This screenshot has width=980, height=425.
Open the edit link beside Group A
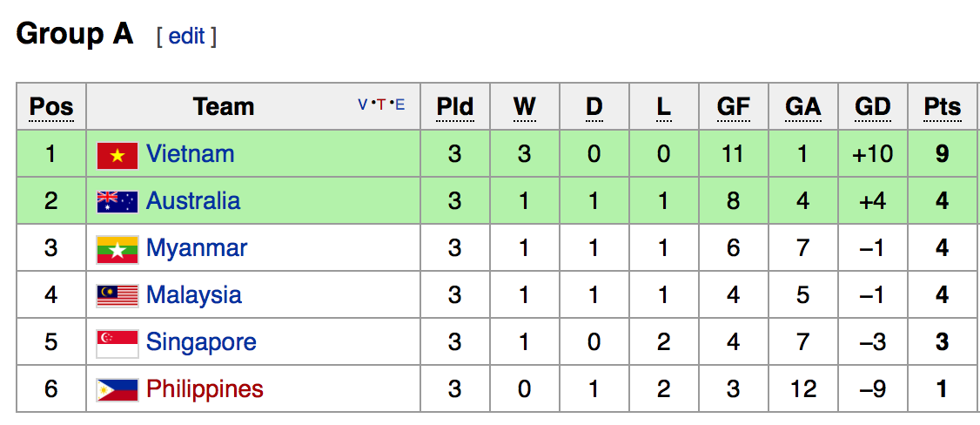pos(186,36)
